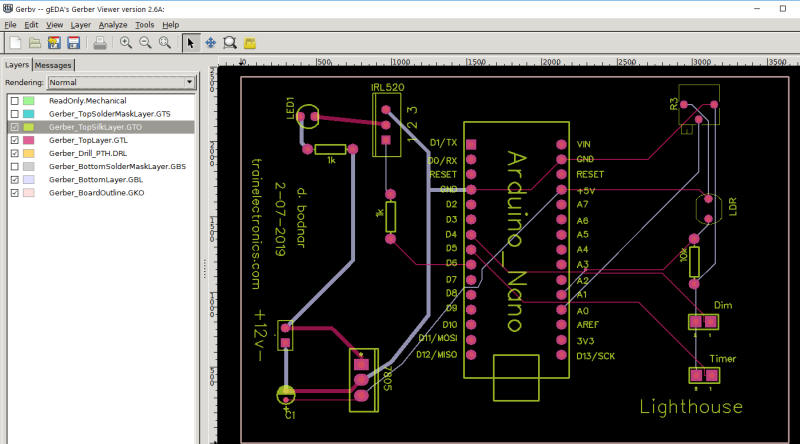Open the Layer menu
The width and height of the screenshot is (800, 444).
81,24
